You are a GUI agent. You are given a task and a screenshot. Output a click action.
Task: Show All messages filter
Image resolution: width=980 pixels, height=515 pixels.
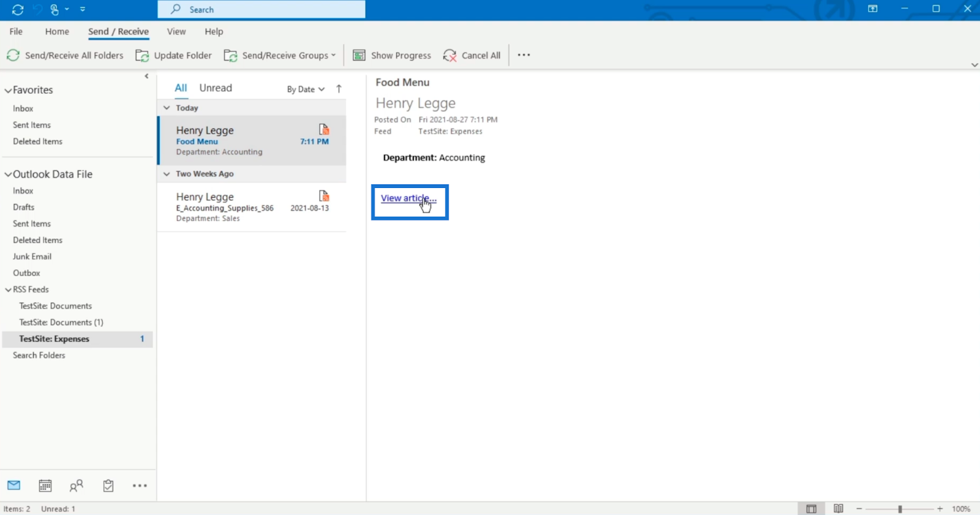tap(181, 88)
